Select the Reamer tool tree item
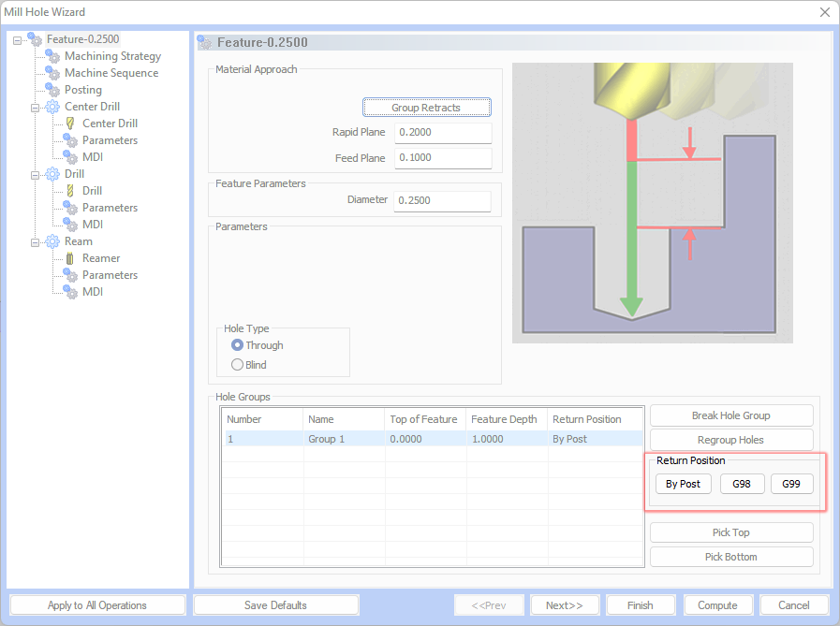The image size is (840, 626). pos(101,258)
